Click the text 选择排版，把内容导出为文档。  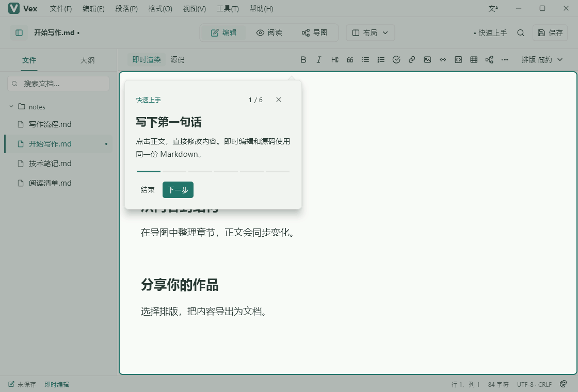204,312
